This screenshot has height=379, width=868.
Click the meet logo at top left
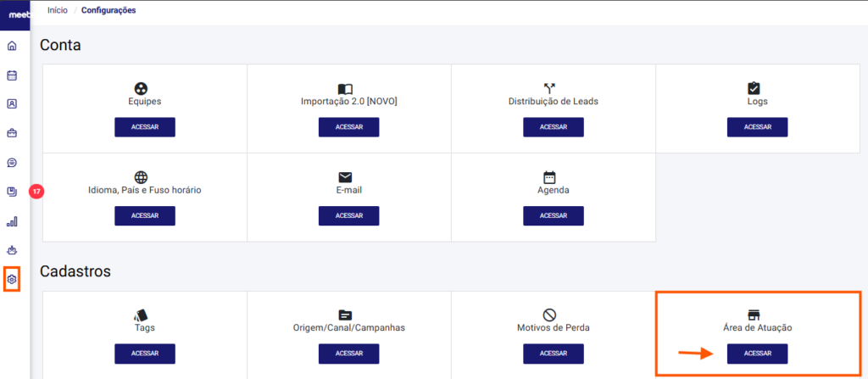[x=14, y=15]
